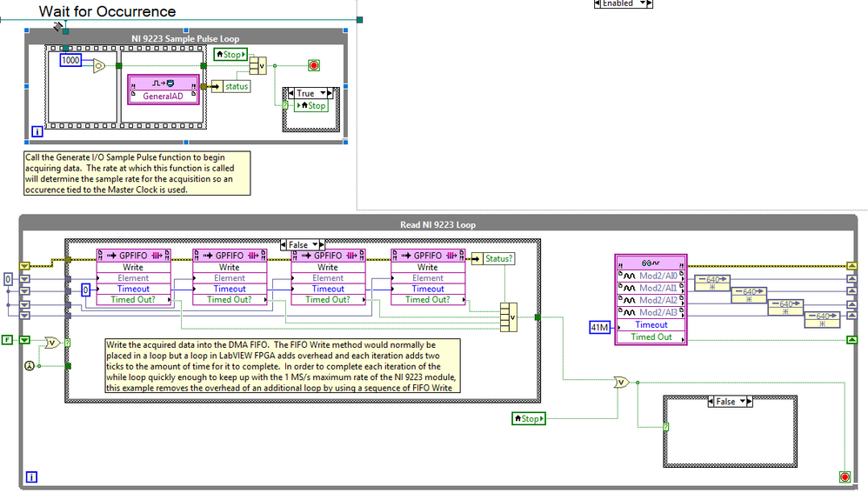Select the 41M timeout constant
Screen dimensions: 868x493
pos(600,328)
